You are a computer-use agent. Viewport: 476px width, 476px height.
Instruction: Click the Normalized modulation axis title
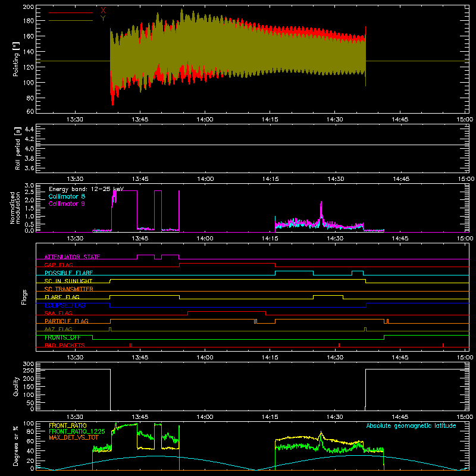tap(15, 208)
